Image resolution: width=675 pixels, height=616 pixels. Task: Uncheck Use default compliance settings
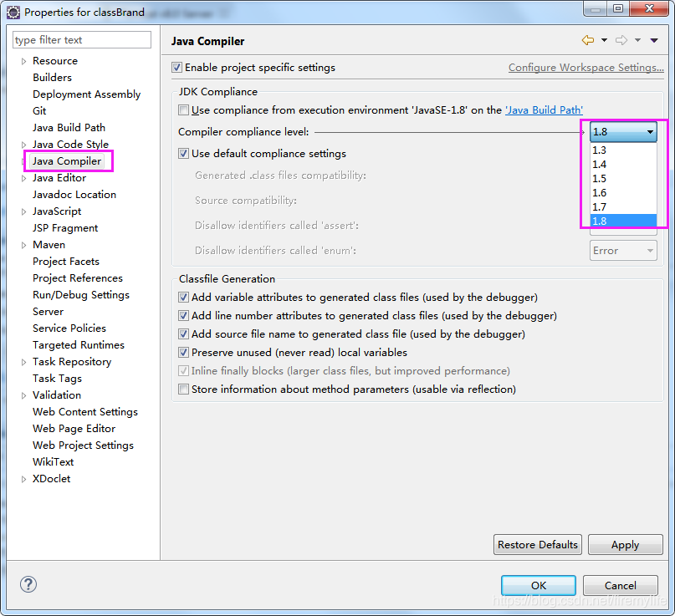183,154
